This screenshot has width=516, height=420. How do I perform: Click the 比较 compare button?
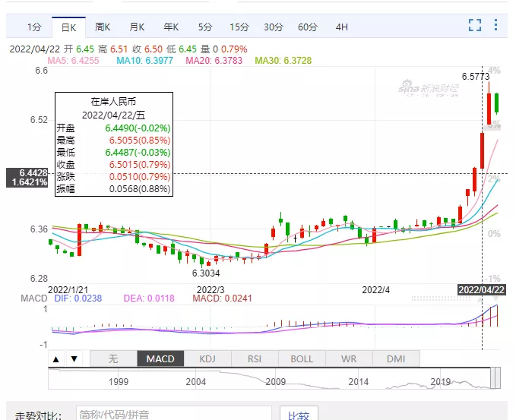299,415
